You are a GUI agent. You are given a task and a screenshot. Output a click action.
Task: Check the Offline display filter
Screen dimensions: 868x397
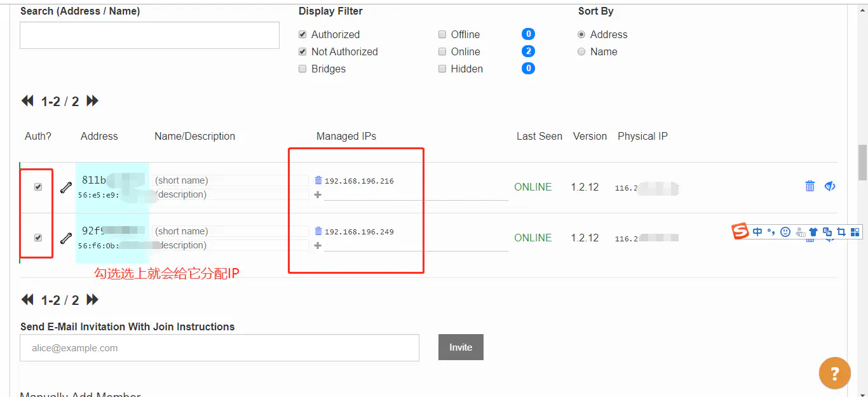(x=442, y=34)
